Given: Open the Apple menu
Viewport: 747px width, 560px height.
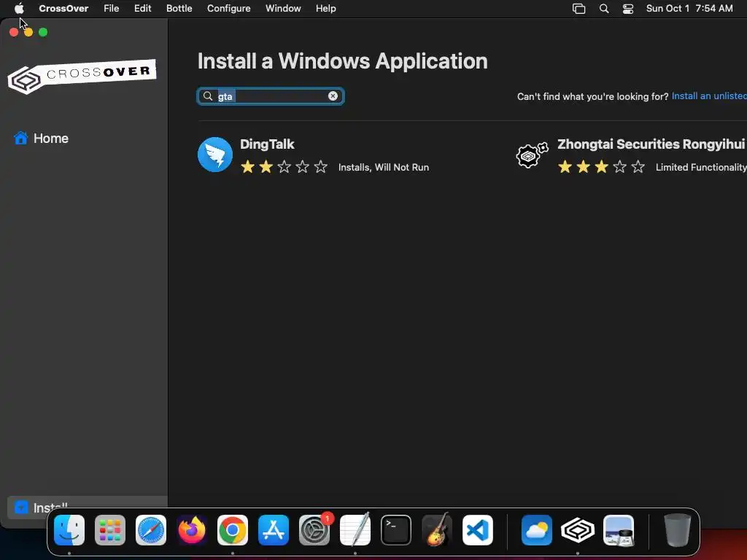Looking at the screenshot, I should (19, 8).
